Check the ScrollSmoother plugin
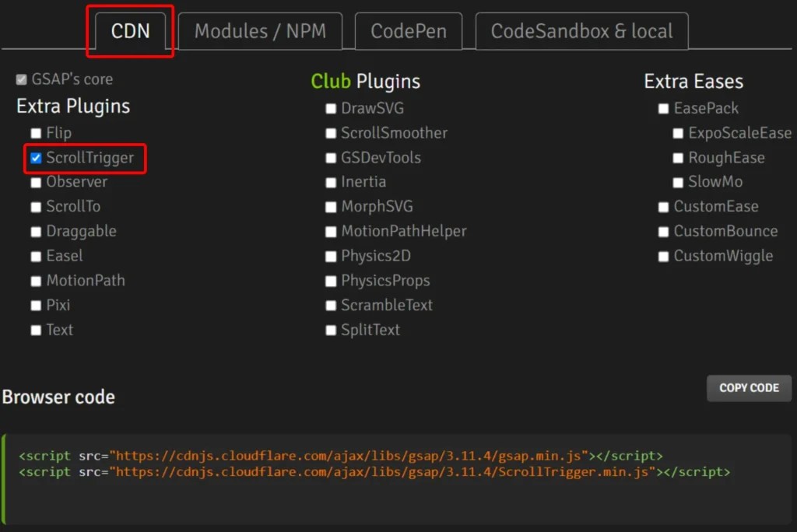The height and width of the screenshot is (532, 797). tap(331, 133)
